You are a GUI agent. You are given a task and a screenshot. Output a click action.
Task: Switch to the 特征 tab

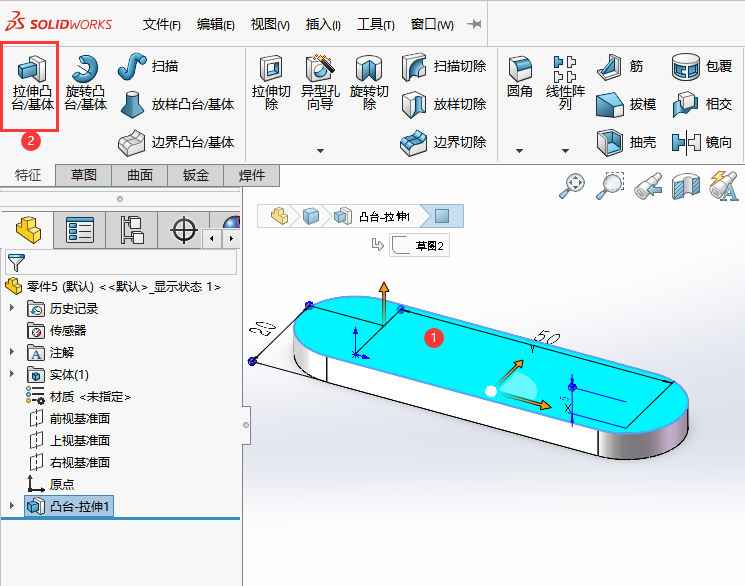point(28,175)
